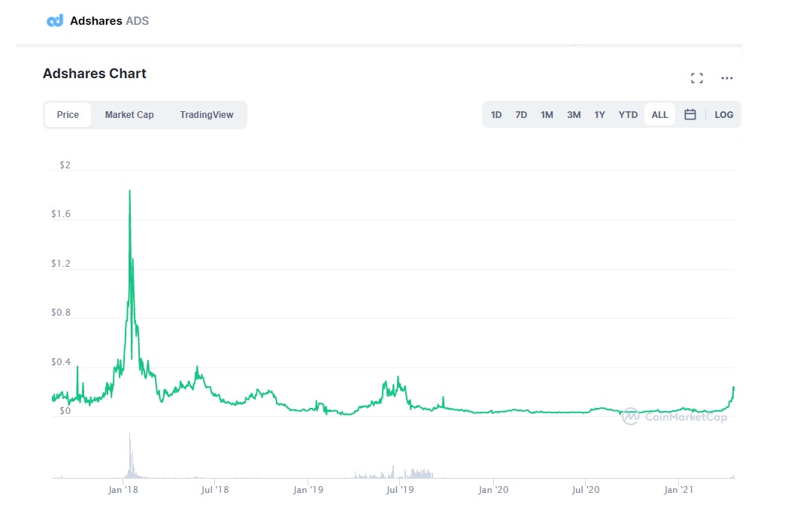Click the Jan '21 date axis label
794x532 pixels.
tap(678, 489)
